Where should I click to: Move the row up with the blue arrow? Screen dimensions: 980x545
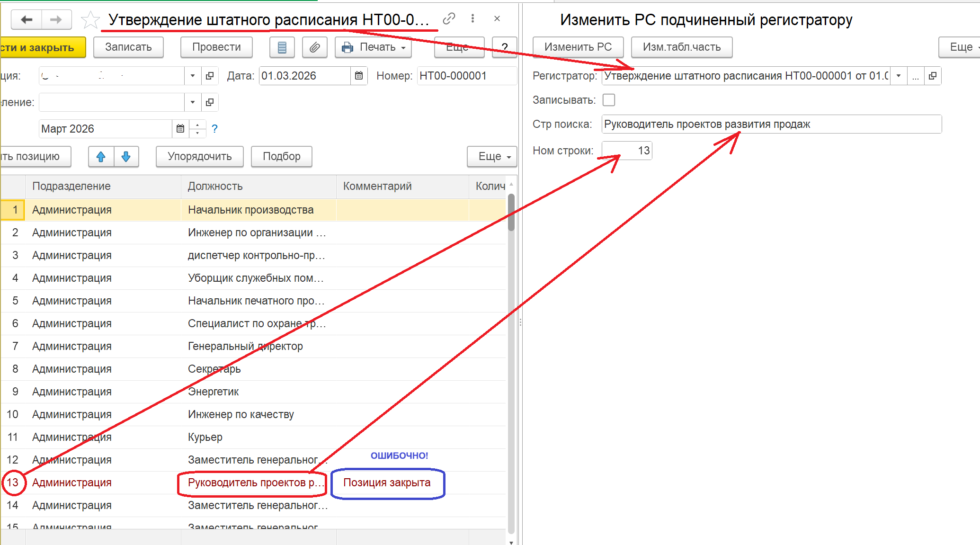coord(101,157)
